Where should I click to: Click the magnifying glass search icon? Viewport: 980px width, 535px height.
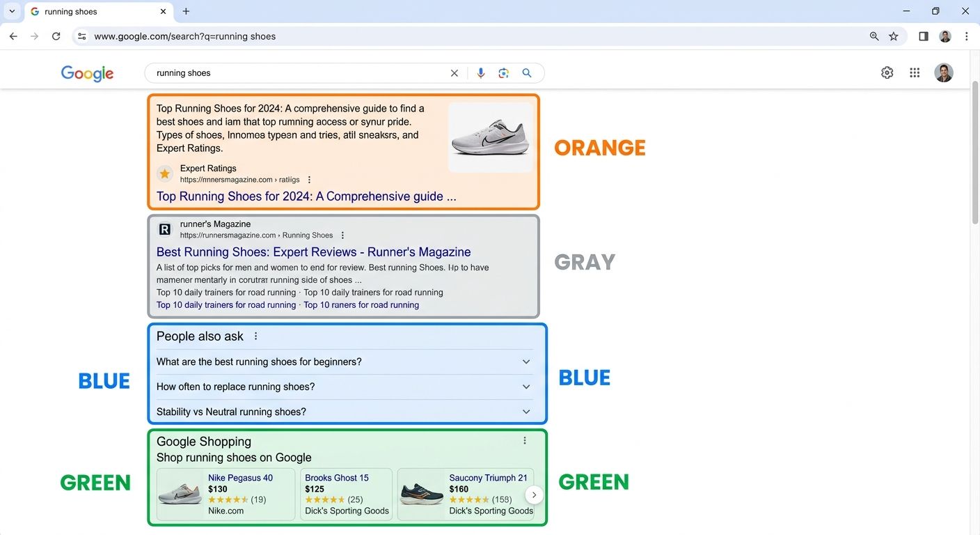point(527,72)
